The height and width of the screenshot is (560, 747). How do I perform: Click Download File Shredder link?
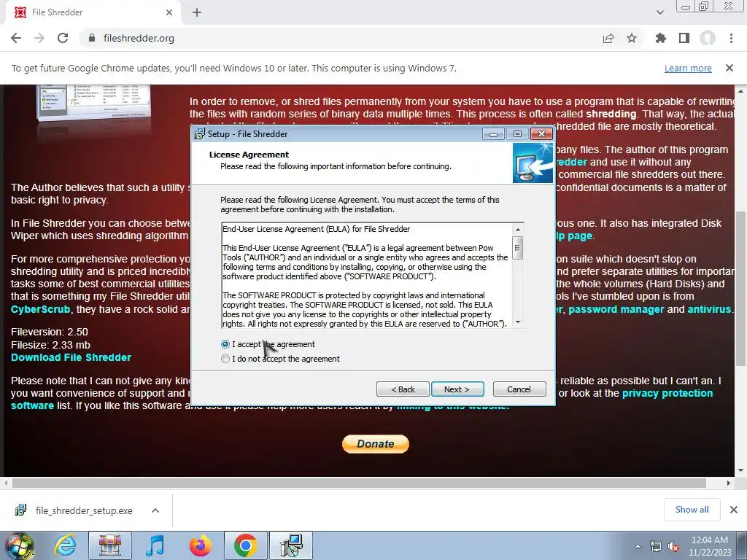pyautogui.click(x=71, y=357)
